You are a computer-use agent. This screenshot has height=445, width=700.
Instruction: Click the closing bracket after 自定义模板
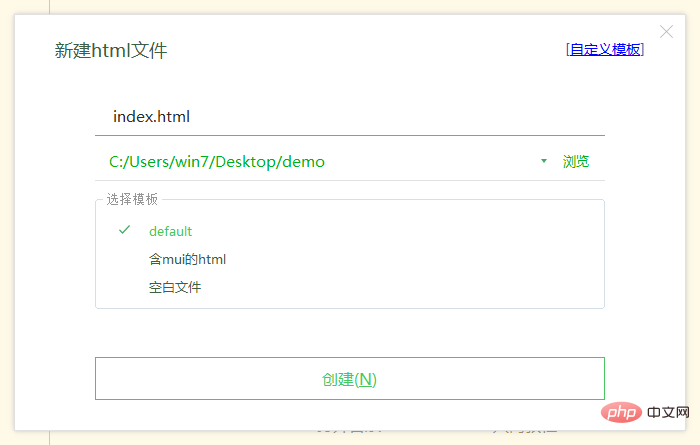[x=642, y=49]
